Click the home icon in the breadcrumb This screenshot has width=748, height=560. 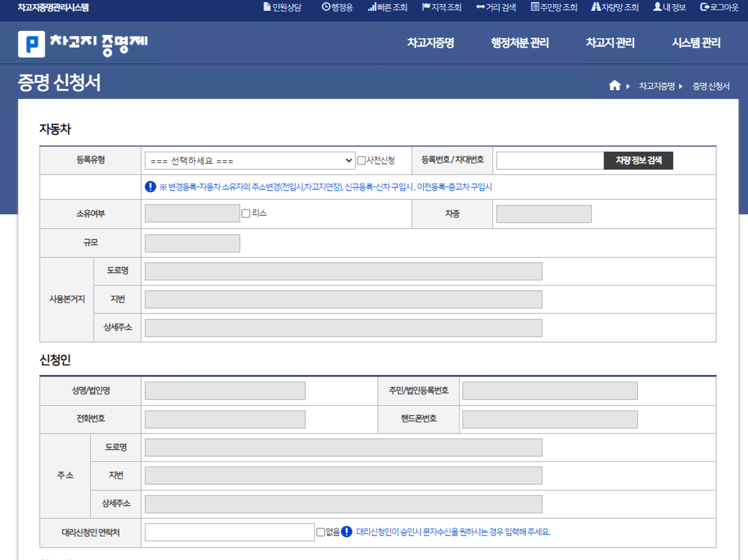click(615, 85)
